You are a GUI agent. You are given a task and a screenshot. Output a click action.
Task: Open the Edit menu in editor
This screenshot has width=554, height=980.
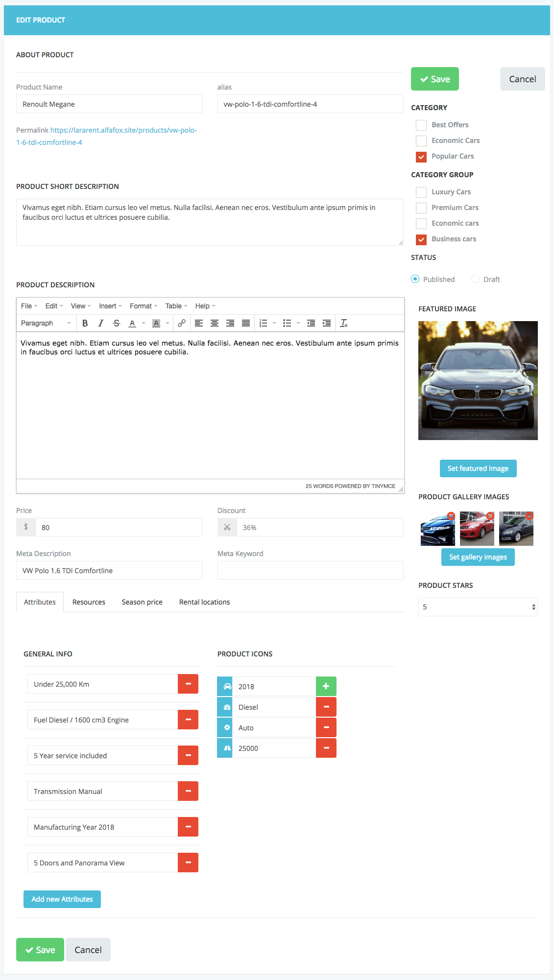tap(54, 306)
